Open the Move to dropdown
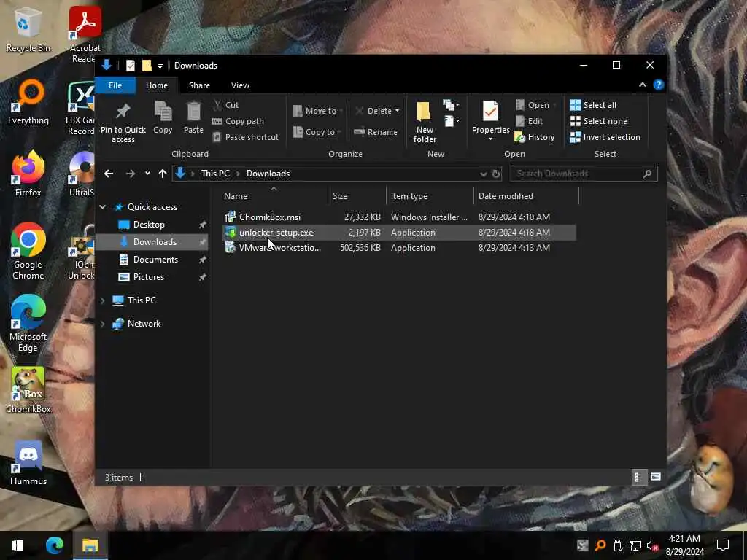747x560 pixels. pyautogui.click(x=318, y=111)
